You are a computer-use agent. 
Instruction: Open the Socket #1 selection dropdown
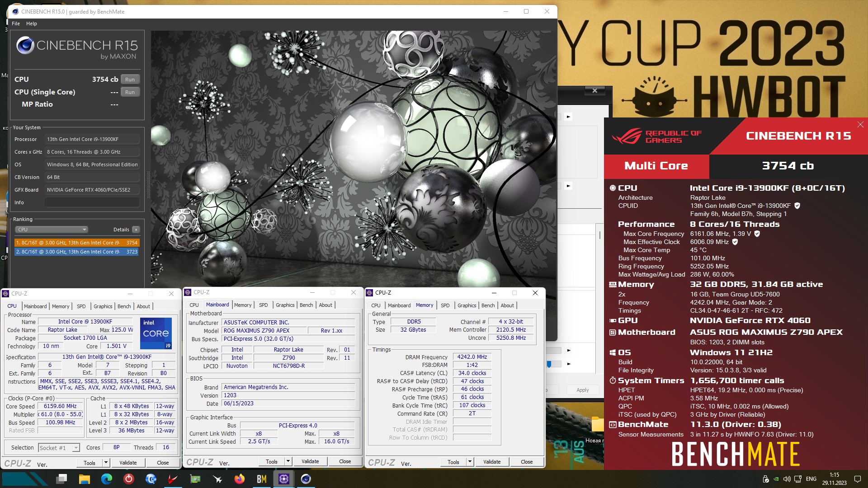59,448
